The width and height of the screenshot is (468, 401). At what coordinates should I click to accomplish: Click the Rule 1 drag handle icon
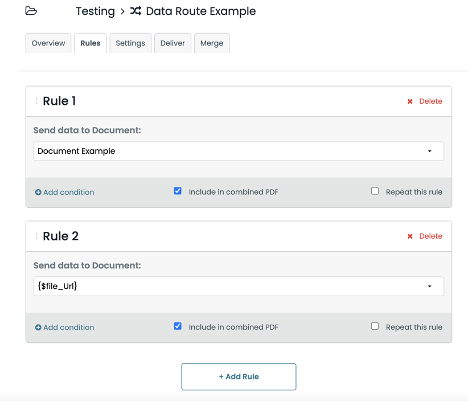pos(36,101)
